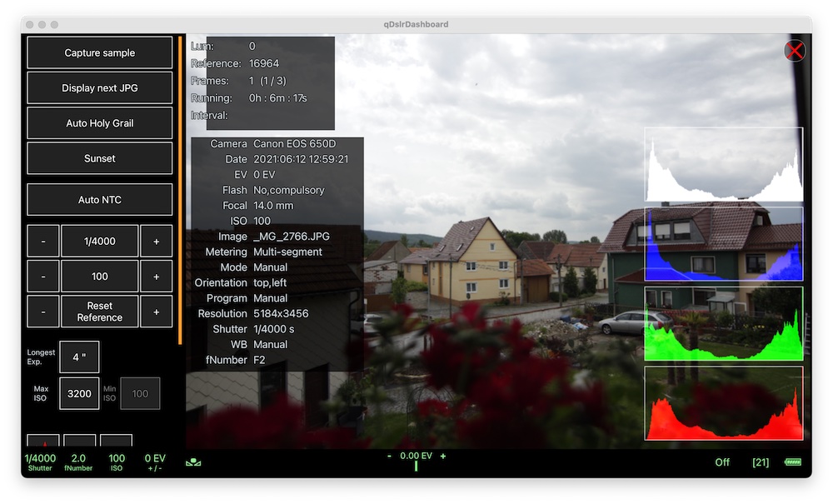This screenshot has height=504, width=833.
Task: Click the focus mode icon in the bottom bar
Action: click(193, 462)
